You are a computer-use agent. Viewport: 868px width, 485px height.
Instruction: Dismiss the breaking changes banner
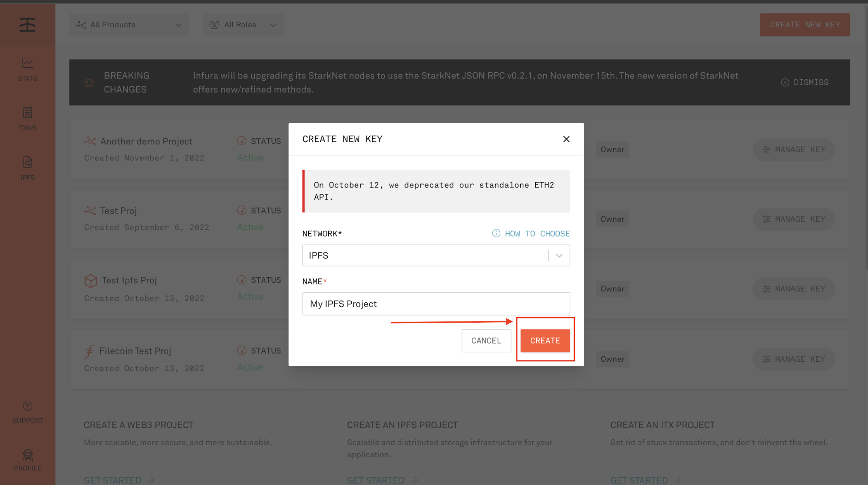tap(805, 82)
